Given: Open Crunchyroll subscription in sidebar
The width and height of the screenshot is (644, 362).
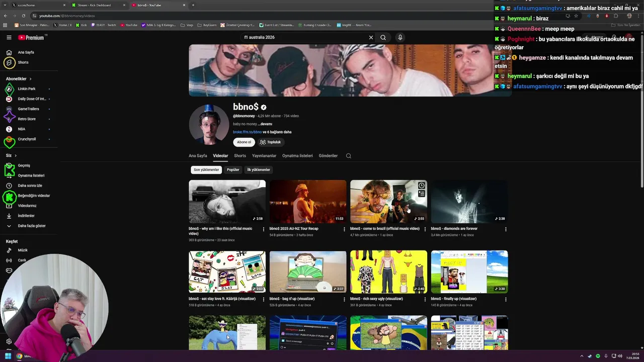Looking at the screenshot, I should click(27, 139).
